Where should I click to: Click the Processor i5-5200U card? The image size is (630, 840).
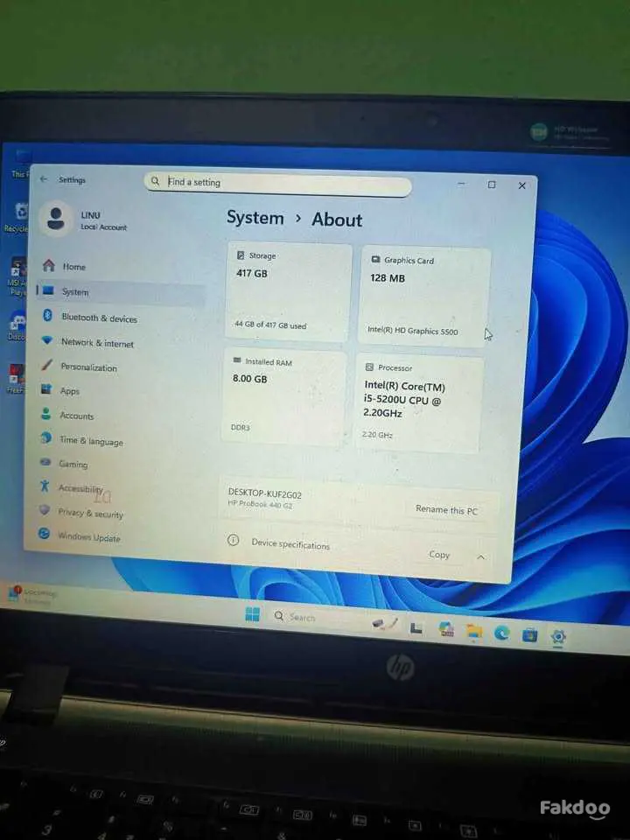pyautogui.click(x=419, y=404)
